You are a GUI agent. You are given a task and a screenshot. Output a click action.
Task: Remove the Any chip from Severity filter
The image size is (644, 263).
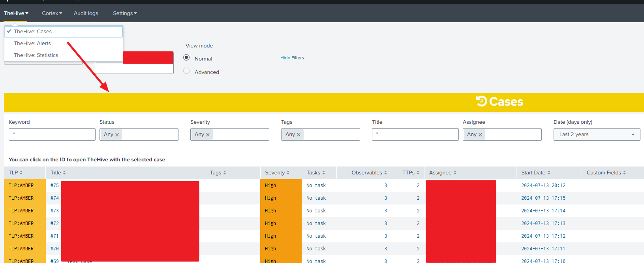coord(208,134)
